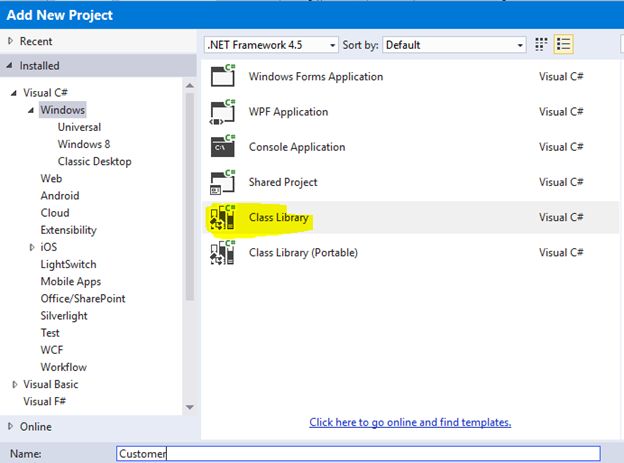Image resolution: width=624 pixels, height=463 pixels.
Task: Click the category tree vertical scrollbar thumb
Action: point(190,197)
